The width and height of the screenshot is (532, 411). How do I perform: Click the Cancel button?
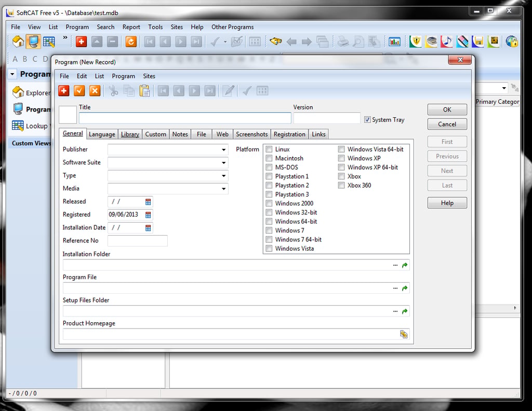(447, 124)
